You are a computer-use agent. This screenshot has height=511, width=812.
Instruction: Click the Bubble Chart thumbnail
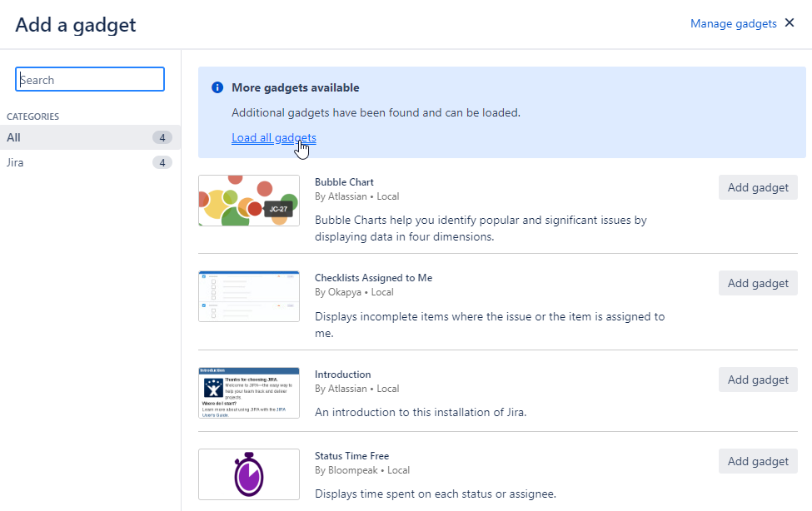click(x=249, y=201)
